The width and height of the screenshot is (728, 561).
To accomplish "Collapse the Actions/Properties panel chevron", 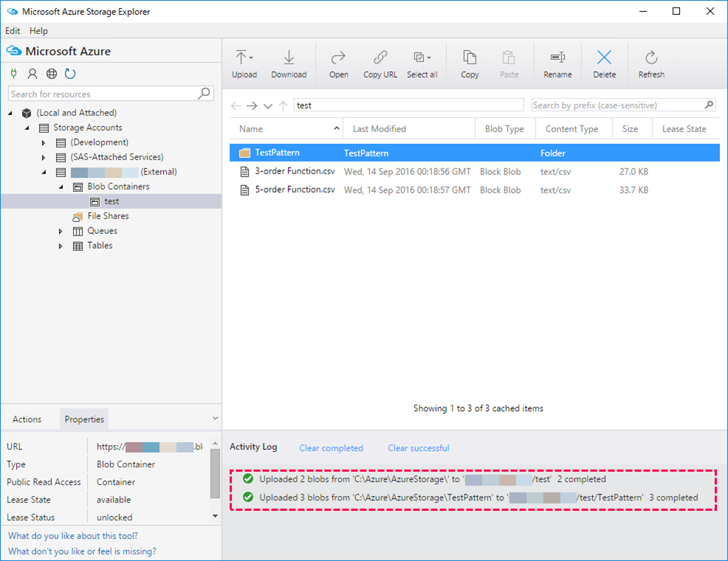I will pos(216,418).
